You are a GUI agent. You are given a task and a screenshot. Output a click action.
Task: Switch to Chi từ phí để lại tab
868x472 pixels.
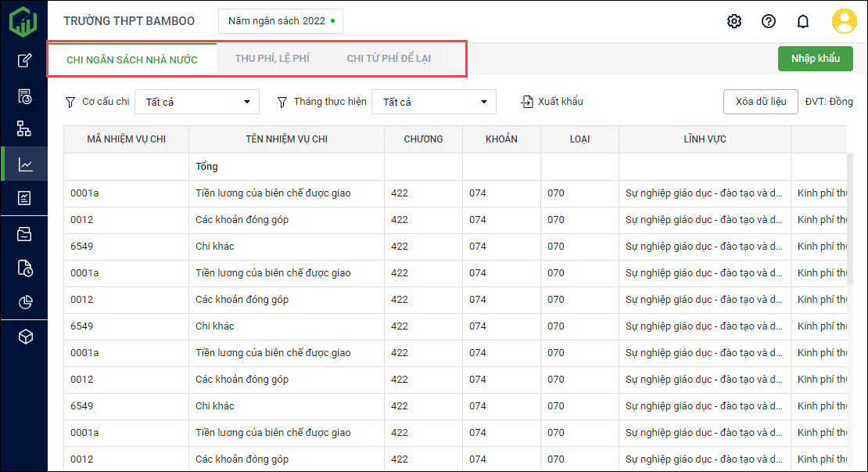coord(389,59)
